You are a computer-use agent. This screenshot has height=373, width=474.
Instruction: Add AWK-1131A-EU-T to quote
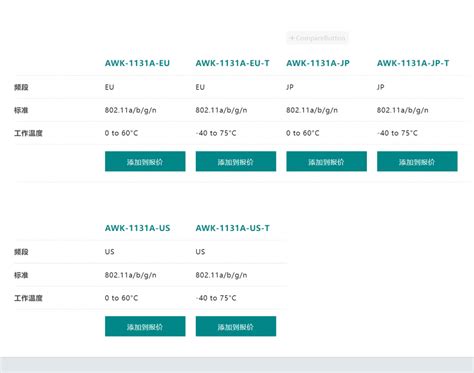coord(236,161)
